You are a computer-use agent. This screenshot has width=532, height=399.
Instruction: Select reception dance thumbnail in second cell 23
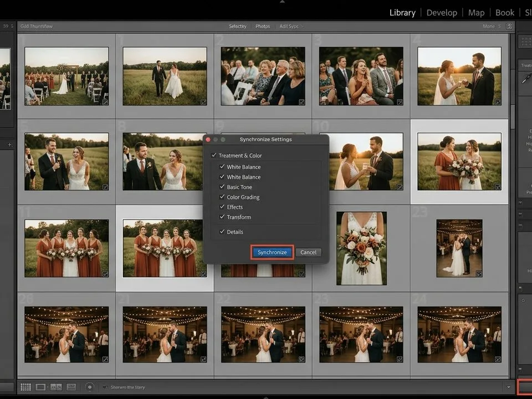[x=361, y=335]
